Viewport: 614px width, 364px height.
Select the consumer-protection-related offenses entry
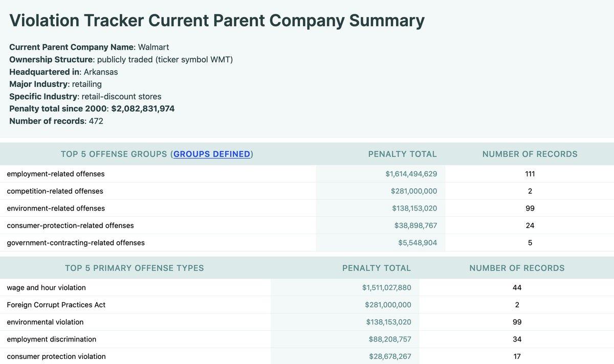pyautogui.click(x=70, y=225)
